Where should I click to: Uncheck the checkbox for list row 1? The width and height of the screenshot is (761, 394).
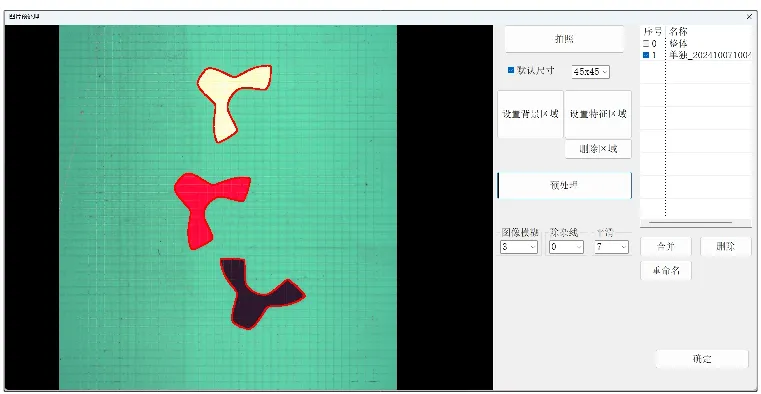tap(645, 55)
